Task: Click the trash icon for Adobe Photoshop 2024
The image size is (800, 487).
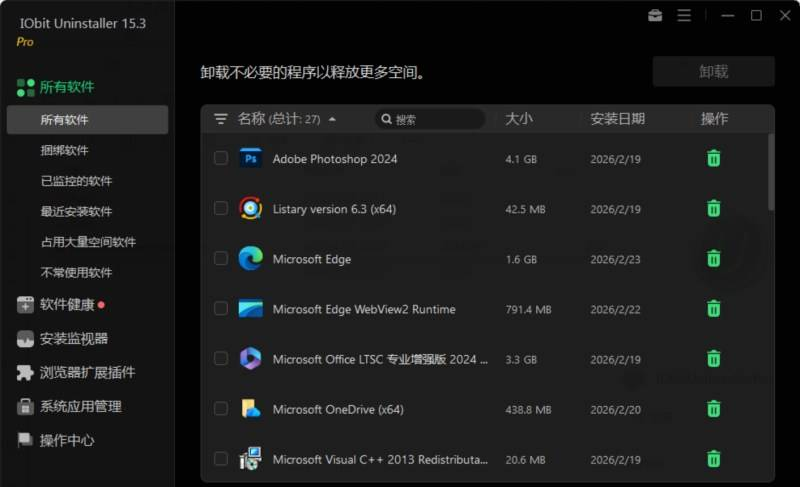Action: point(713,158)
